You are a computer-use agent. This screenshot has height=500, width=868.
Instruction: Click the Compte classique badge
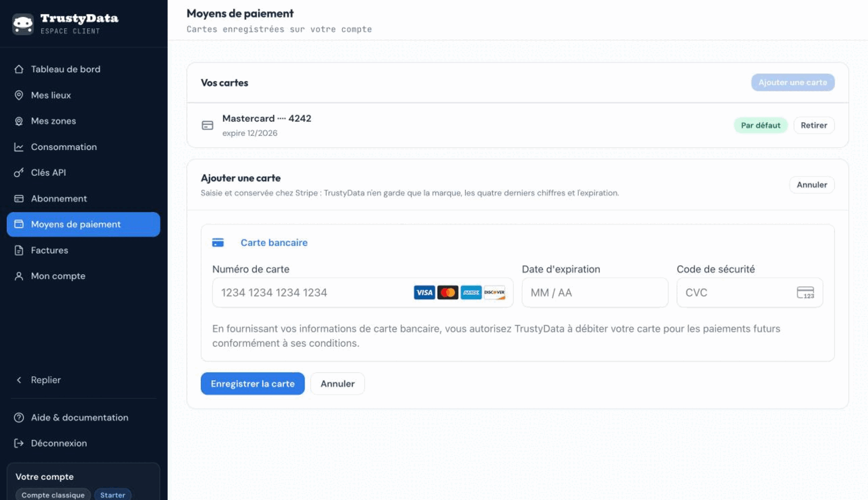pos(53,495)
